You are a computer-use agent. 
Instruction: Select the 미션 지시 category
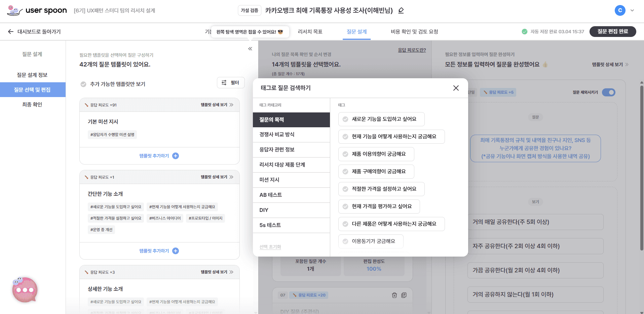(x=291, y=180)
